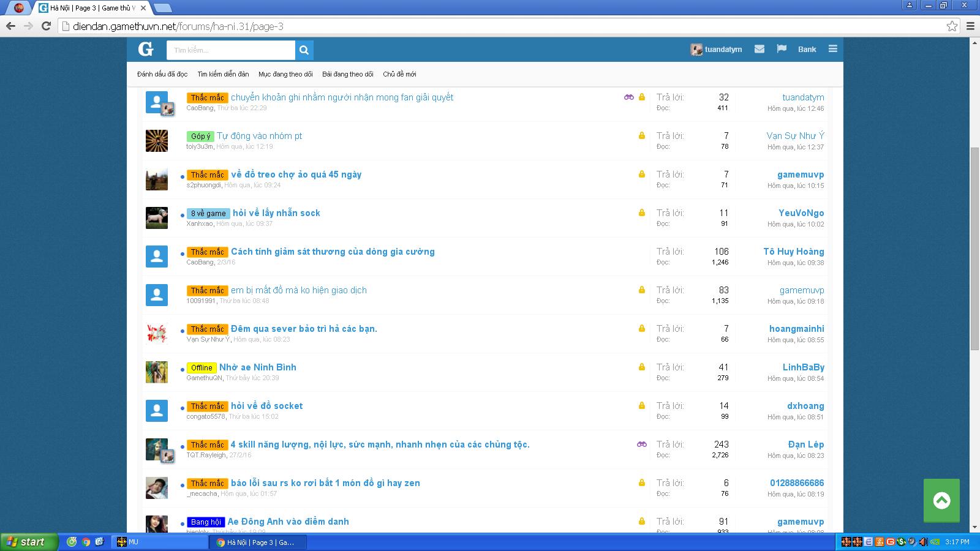
Task: Open the inbox envelope icon
Action: (x=759, y=49)
